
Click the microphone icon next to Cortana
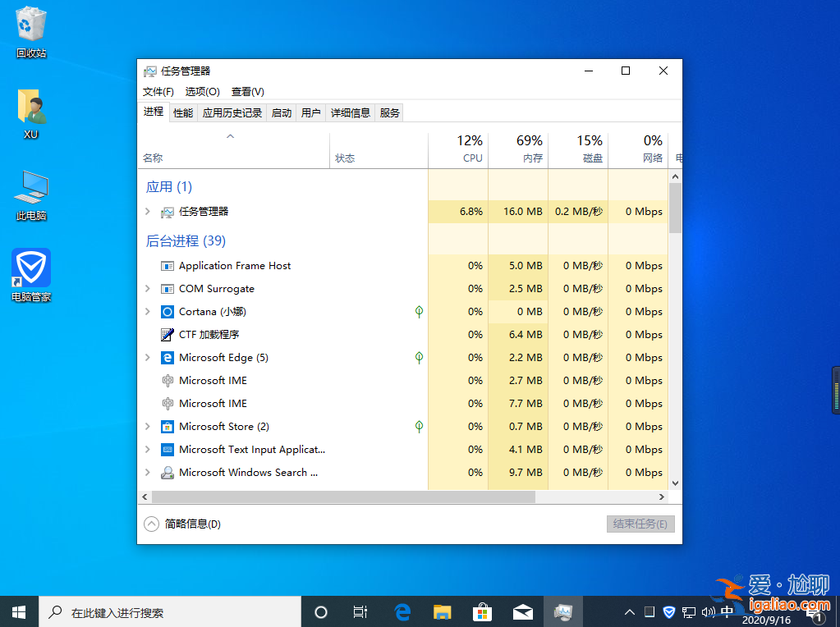pyautogui.click(x=419, y=312)
